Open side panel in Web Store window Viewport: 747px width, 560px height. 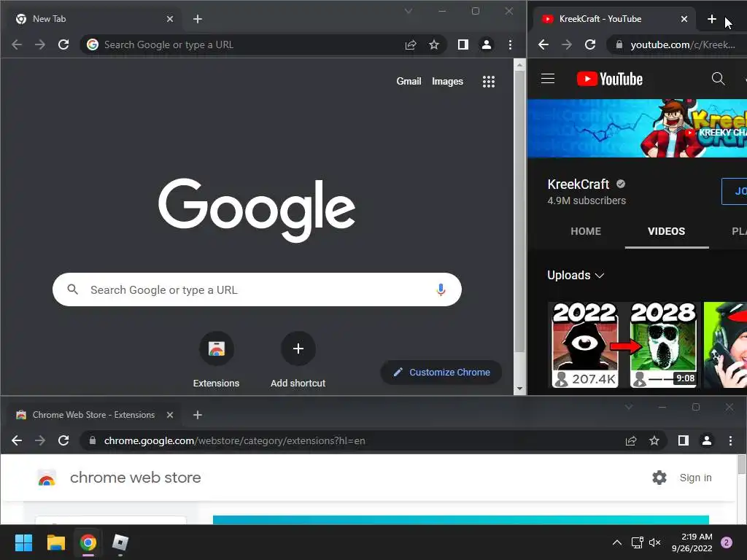tap(683, 441)
